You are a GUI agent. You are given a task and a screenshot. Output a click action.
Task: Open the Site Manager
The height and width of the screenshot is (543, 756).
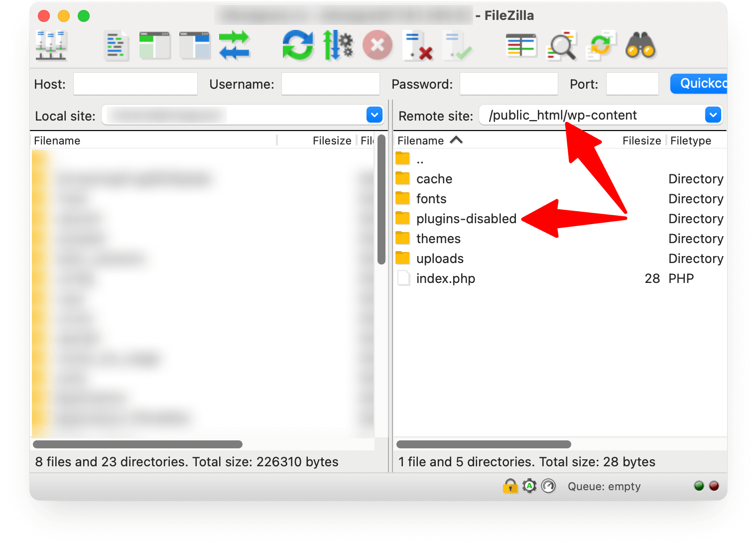coord(51,46)
